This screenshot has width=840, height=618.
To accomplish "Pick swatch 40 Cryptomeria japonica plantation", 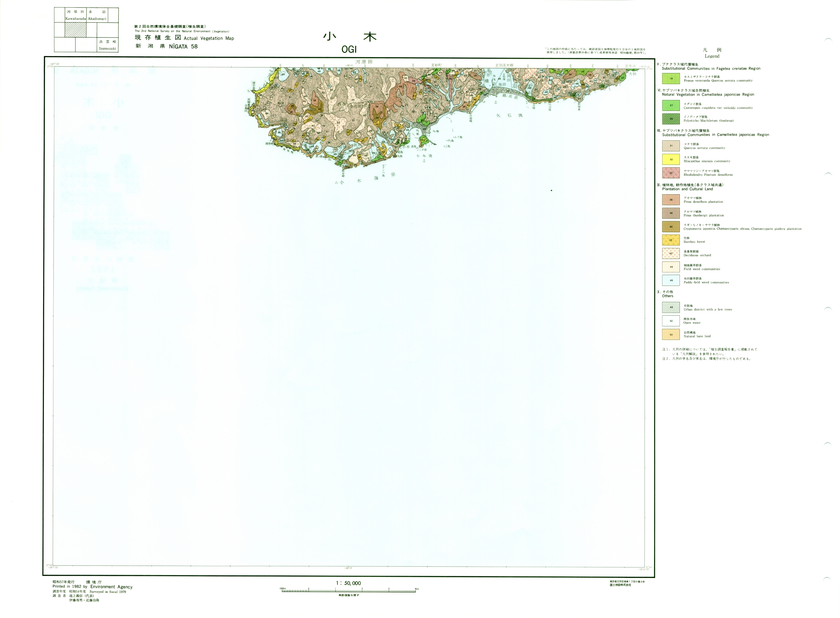I will [x=671, y=227].
